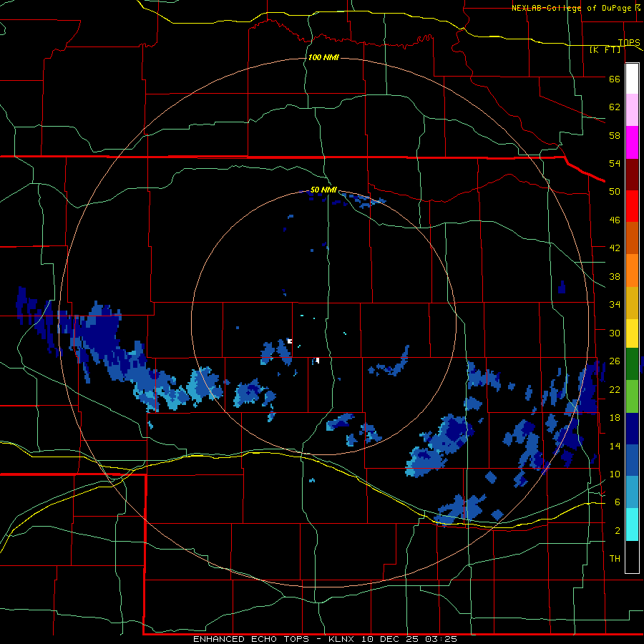Image resolution: width=644 pixels, height=644 pixels.
Task: Click the '58' legend value
Action: [x=615, y=135]
